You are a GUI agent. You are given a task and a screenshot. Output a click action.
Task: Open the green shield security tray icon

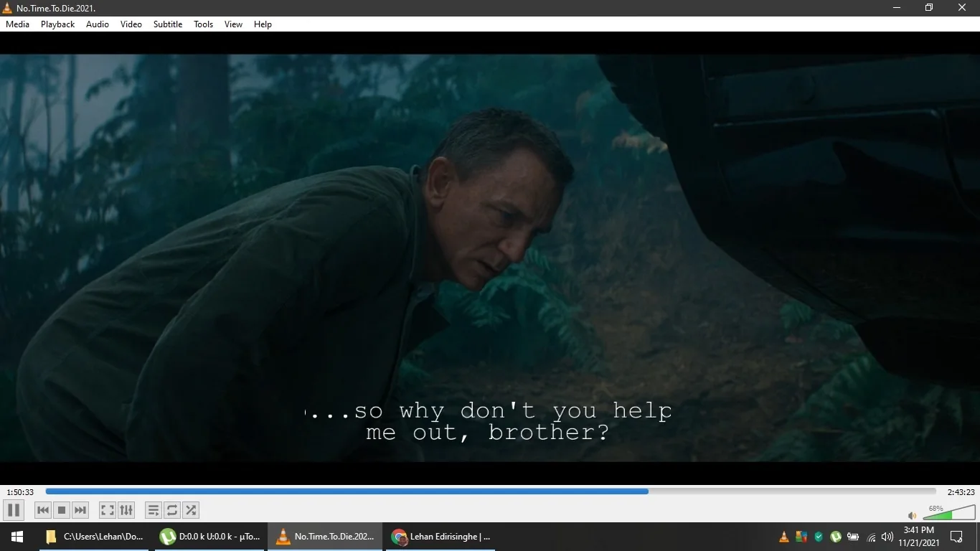(x=819, y=537)
